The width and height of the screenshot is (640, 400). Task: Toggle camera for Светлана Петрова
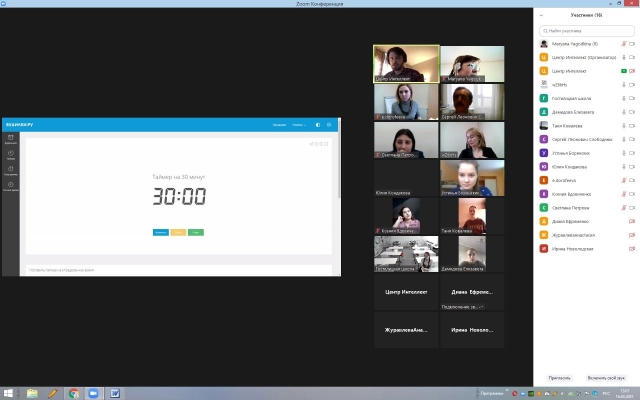tap(632, 208)
